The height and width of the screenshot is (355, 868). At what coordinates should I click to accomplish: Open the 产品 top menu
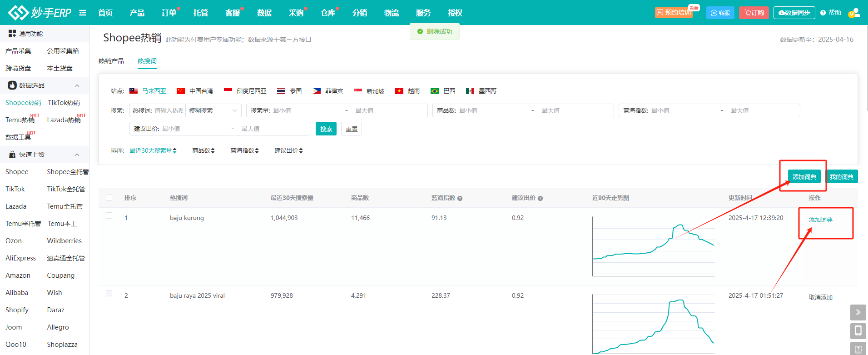click(137, 13)
